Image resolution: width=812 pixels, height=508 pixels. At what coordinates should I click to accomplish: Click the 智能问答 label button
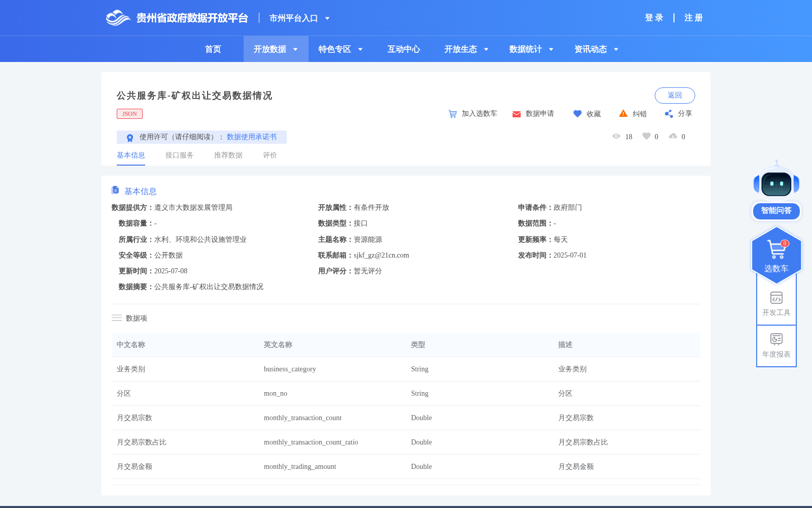776,211
